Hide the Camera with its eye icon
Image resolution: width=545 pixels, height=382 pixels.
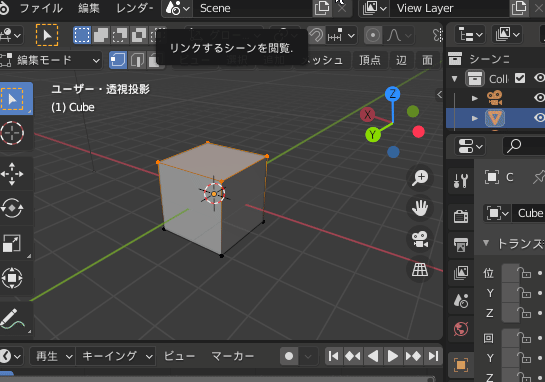539,98
